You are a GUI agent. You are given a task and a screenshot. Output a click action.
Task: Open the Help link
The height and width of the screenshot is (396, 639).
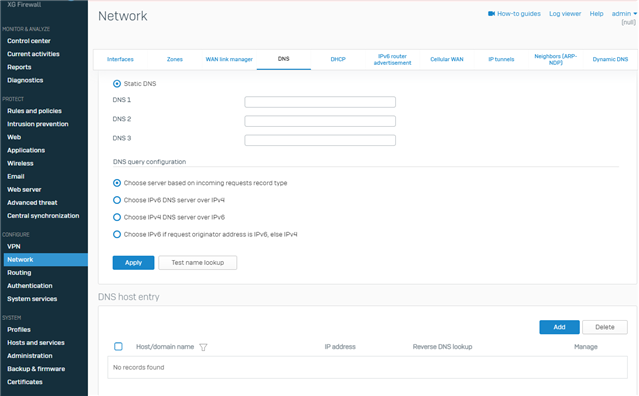pos(596,13)
